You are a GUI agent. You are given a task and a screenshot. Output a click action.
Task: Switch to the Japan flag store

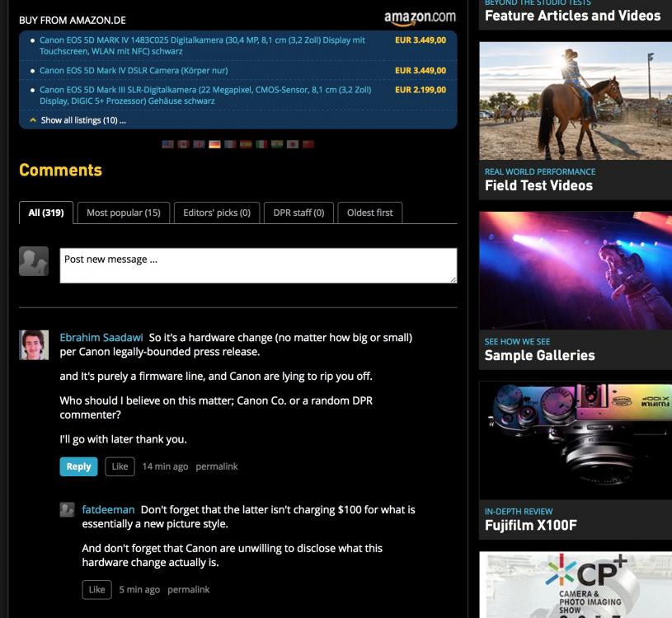tap(293, 144)
